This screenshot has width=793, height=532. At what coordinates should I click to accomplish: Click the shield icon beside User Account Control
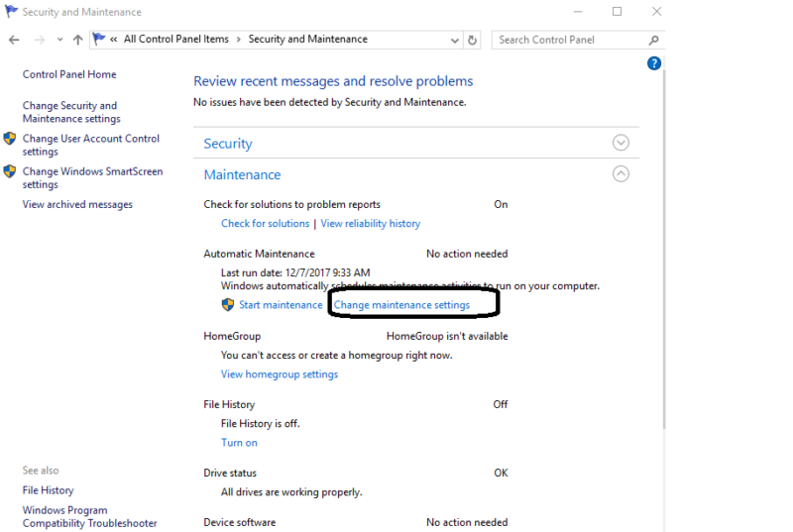[10, 140]
